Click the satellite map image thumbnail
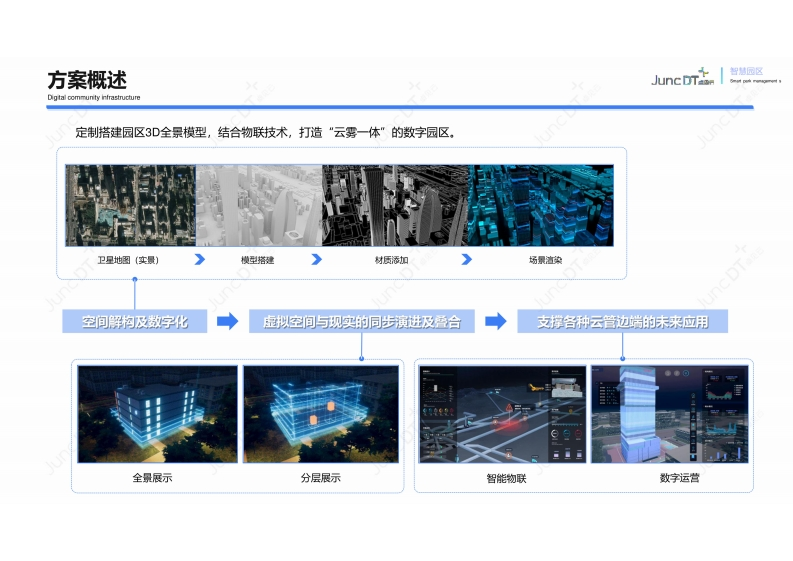This screenshot has height=561, width=793. click(x=130, y=205)
